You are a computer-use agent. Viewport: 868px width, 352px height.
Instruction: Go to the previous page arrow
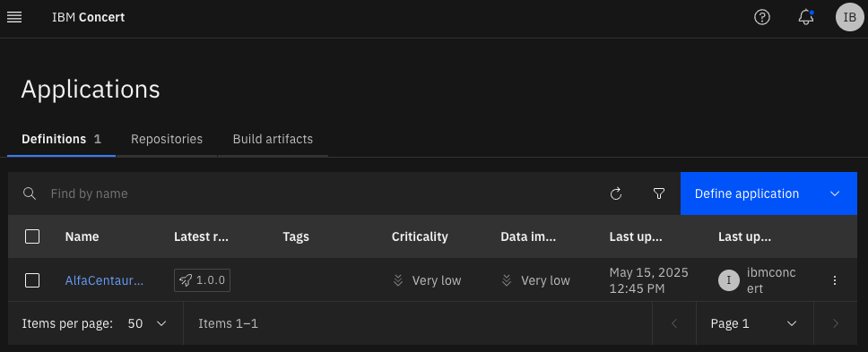(674, 323)
